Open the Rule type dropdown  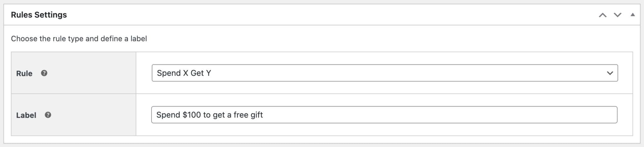pos(385,73)
